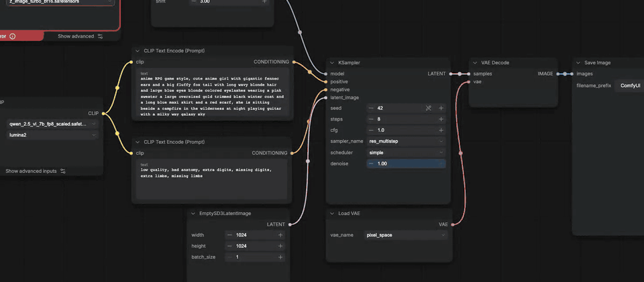Click the KSampler LATENT output socket

click(451, 74)
